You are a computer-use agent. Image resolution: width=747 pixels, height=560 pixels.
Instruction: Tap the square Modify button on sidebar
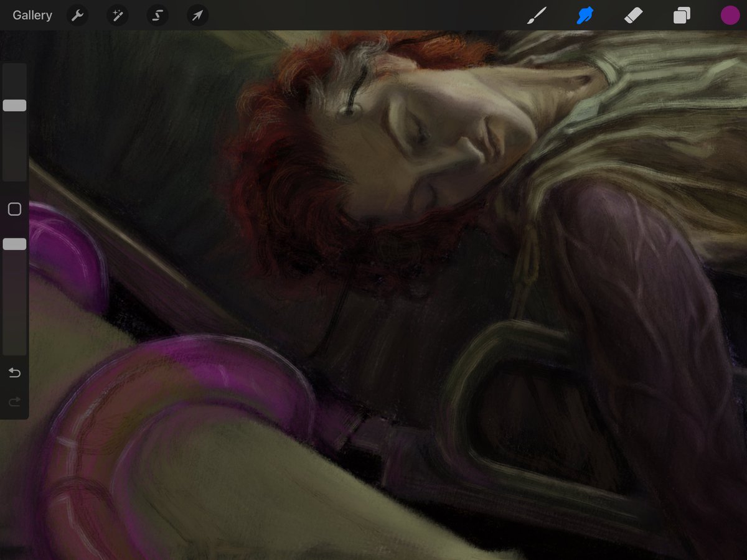[x=14, y=210]
